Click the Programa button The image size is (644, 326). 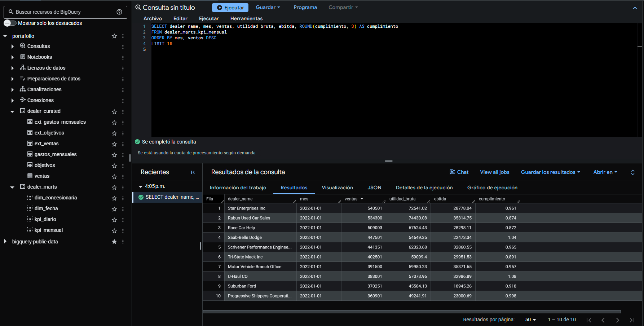305,7
